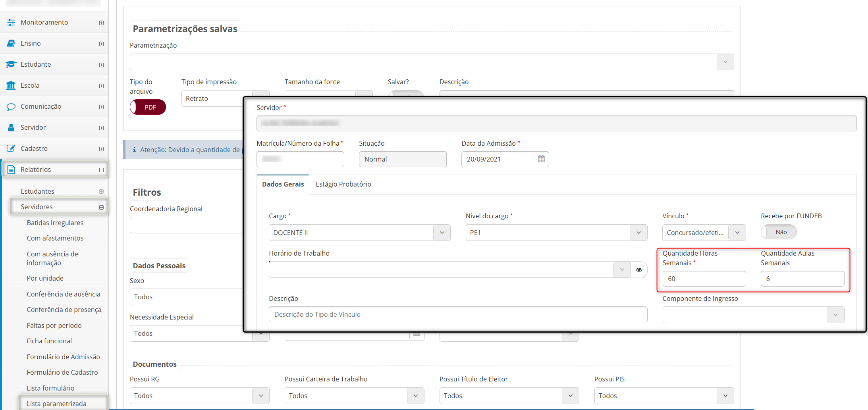This screenshot has height=410, width=868.
Task: Open Conferência de presença report
Action: 64,310
